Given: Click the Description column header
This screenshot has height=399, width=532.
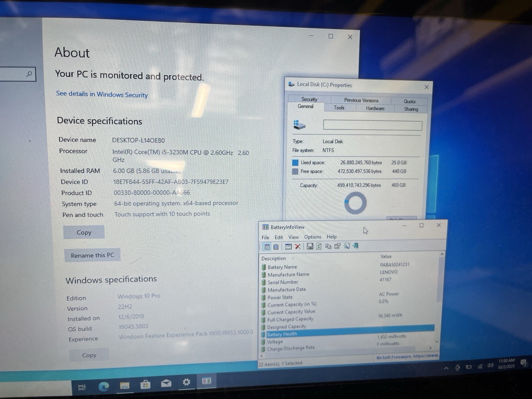Looking at the screenshot, I should (x=273, y=258).
